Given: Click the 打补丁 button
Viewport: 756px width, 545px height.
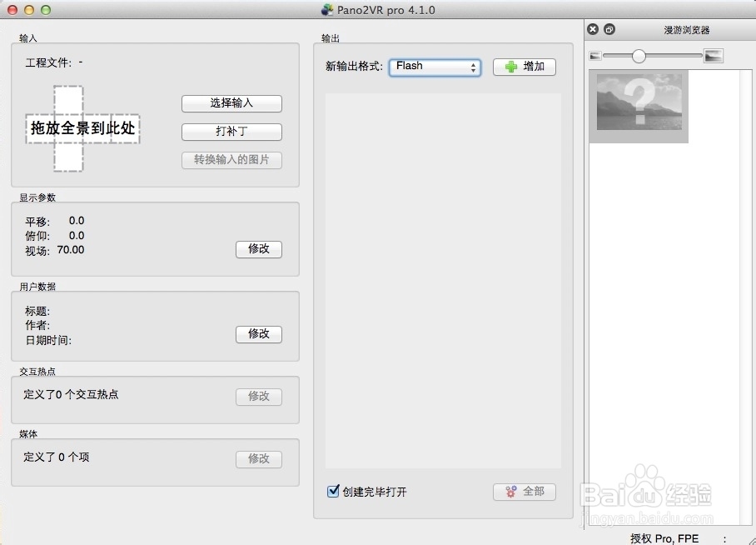Looking at the screenshot, I should pos(231,132).
